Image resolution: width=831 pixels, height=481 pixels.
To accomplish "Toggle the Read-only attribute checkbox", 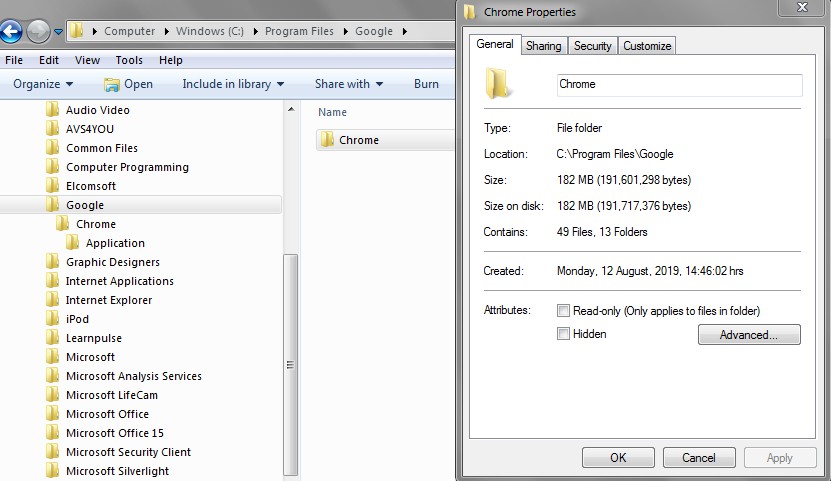I will (563, 310).
